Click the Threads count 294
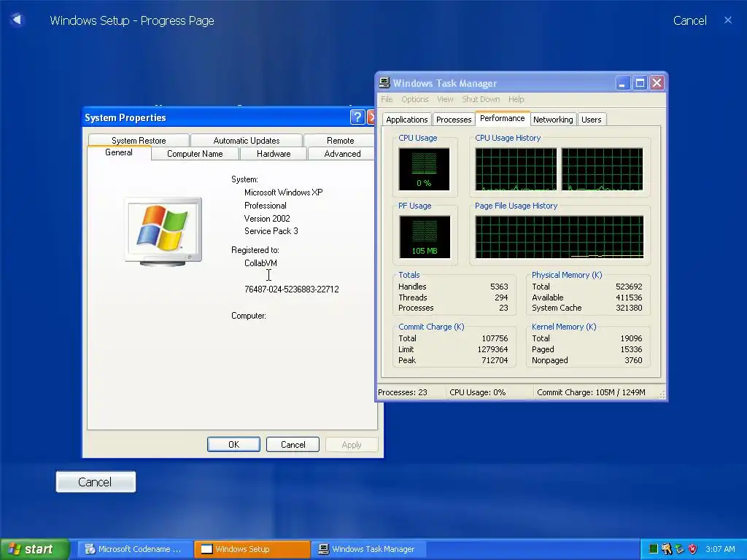Viewport: 747px width, 560px height. [501, 297]
